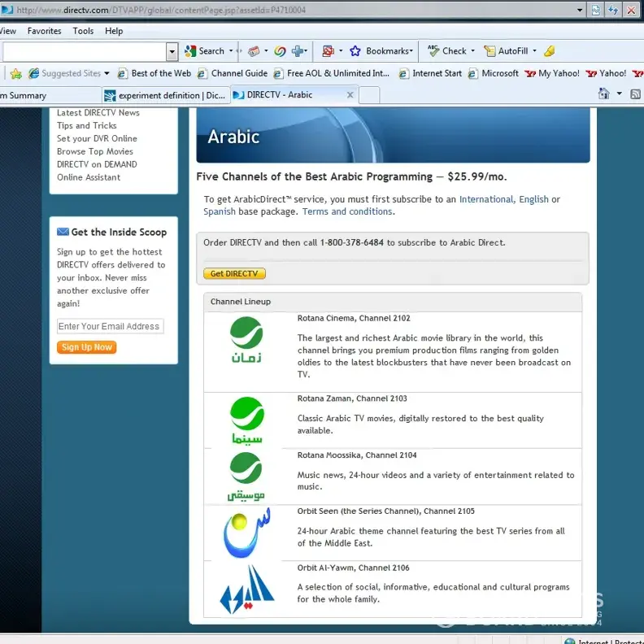
Task: Click the spell Check toolbar button
Action: pos(447,51)
